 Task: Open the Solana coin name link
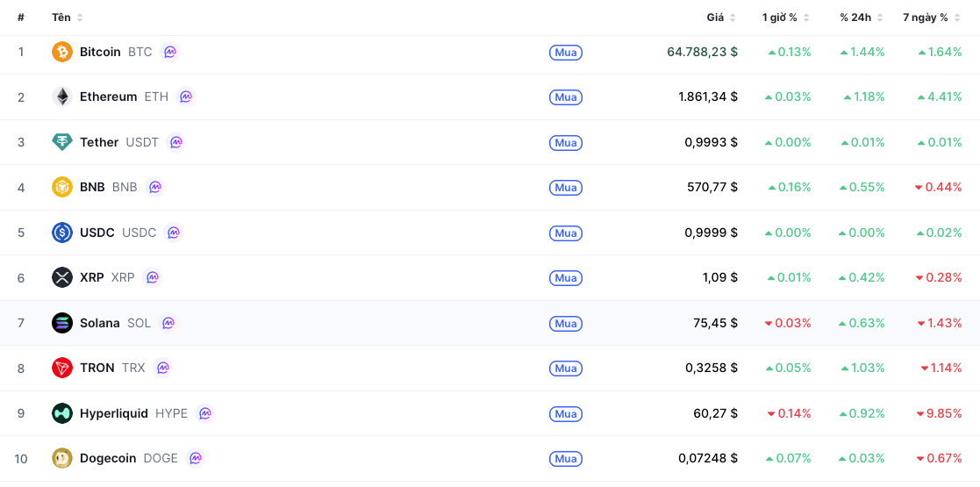click(x=99, y=323)
